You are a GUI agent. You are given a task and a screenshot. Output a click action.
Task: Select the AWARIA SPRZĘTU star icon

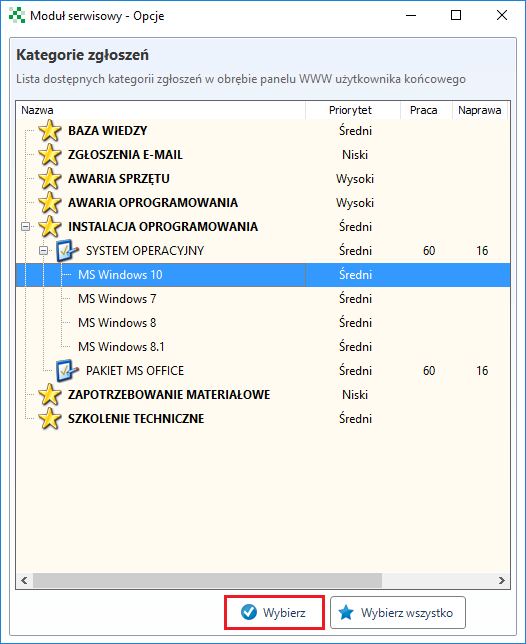coord(50,179)
